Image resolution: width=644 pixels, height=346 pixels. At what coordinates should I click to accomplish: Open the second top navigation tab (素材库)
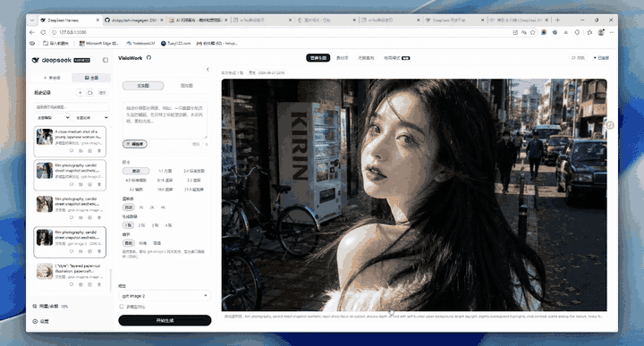pyautogui.click(x=342, y=58)
